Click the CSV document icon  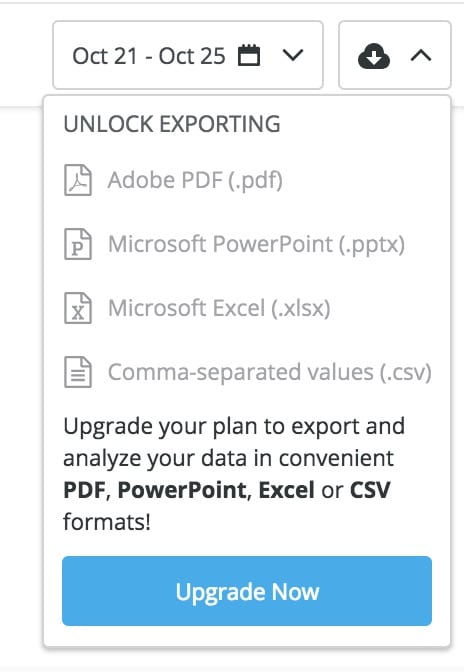tap(78, 372)
